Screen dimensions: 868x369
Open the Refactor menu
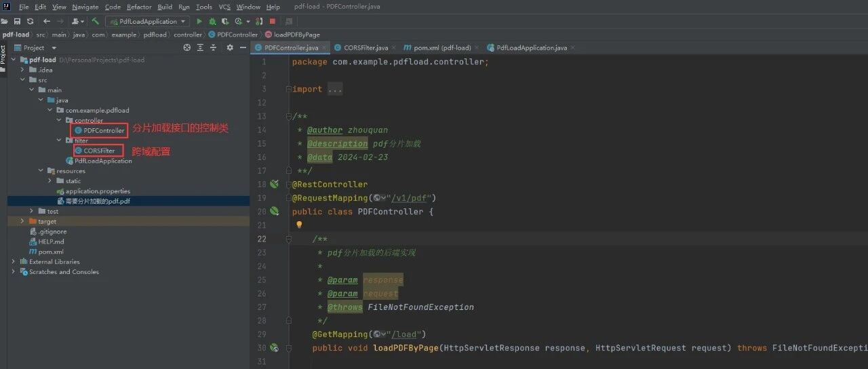(139, 7)
